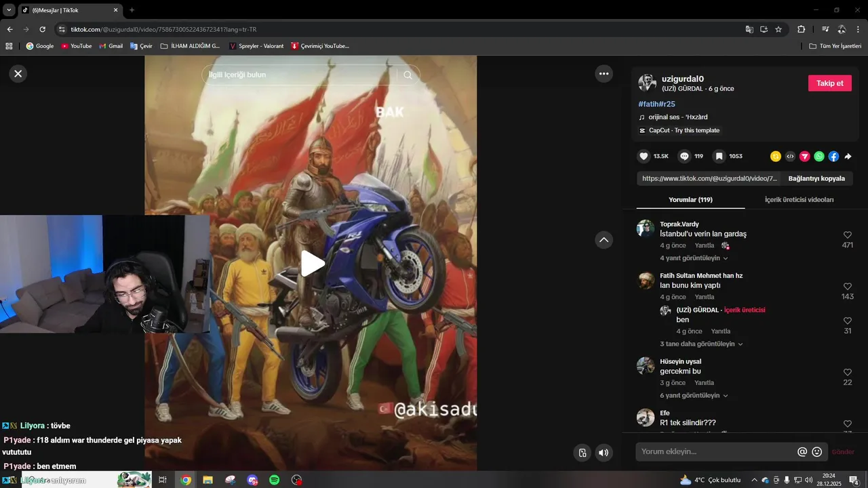Reply to Toprak.Vardy via 'Yanıtla'
This screenshot has width=868, height=488.
coord(705,245)
